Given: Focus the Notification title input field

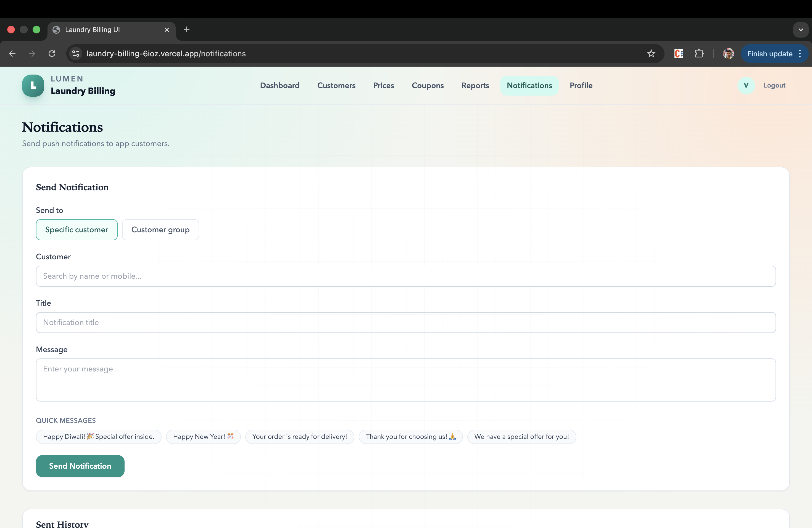Looking at the screenshot, I should click(406, 322).
